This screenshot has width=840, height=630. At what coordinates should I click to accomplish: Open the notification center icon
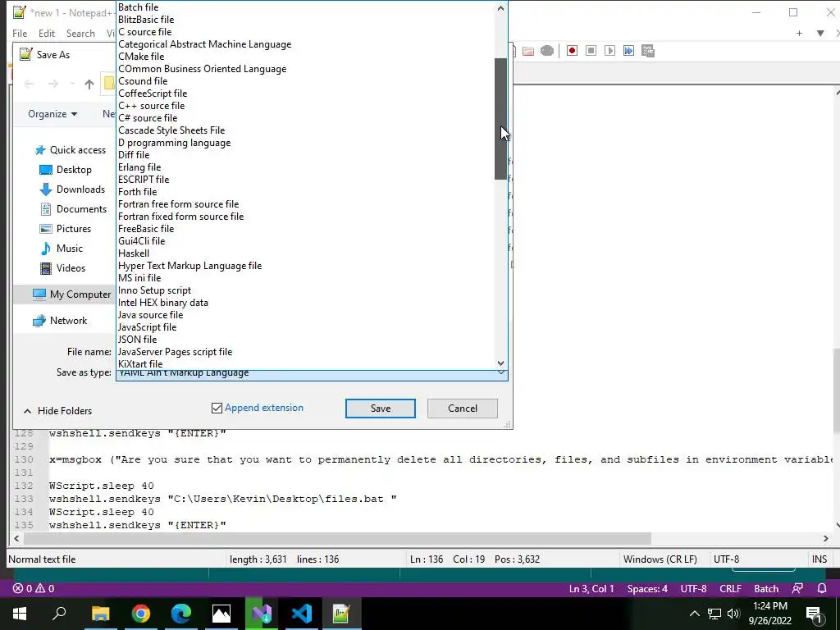(x=814, y=614)
